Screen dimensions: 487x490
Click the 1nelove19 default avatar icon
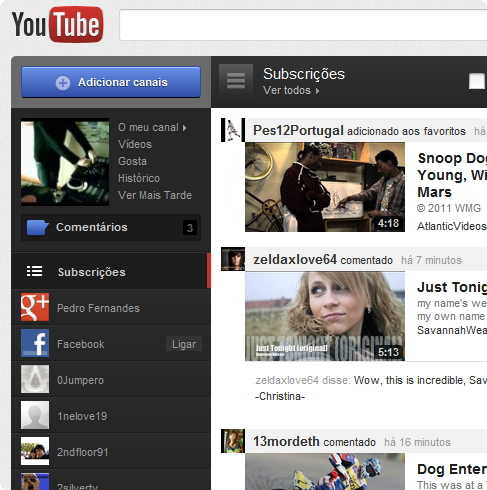[35, 415]
